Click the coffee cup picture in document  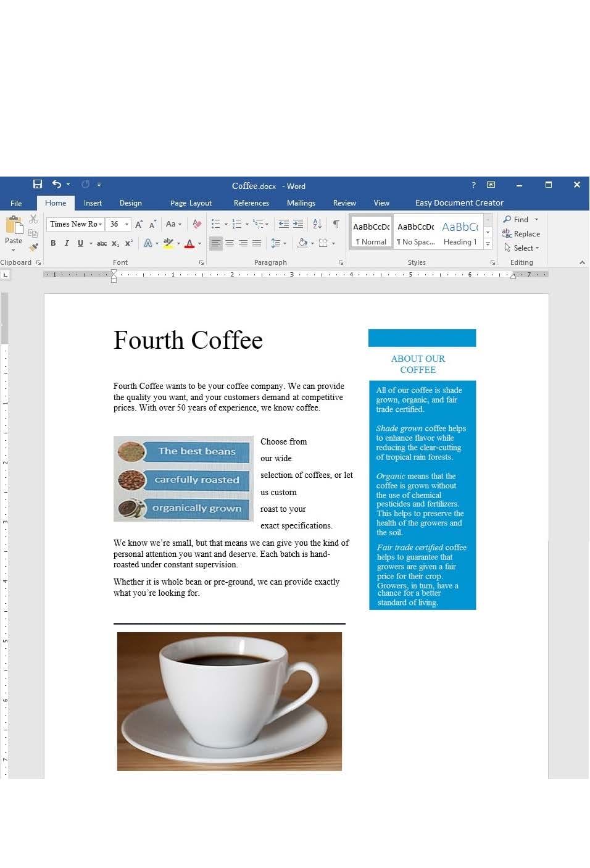point(229,701)
